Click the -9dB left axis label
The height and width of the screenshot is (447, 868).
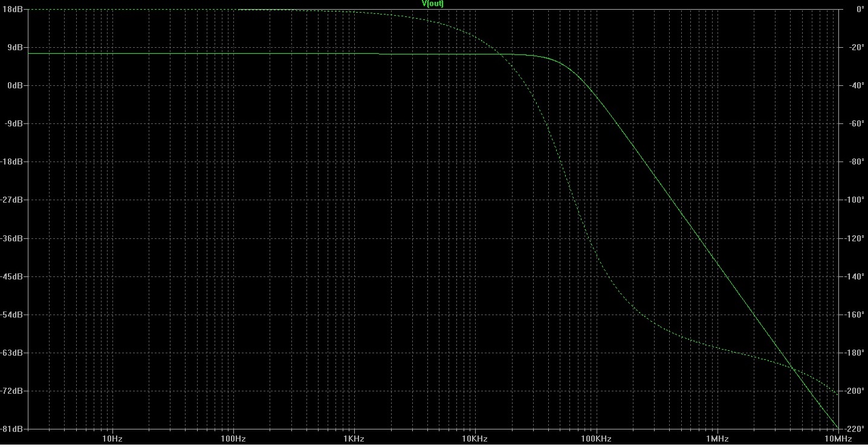(15, 123)
